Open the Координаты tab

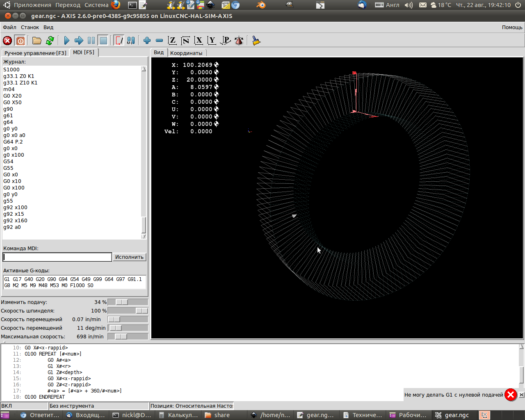(186, 53)
